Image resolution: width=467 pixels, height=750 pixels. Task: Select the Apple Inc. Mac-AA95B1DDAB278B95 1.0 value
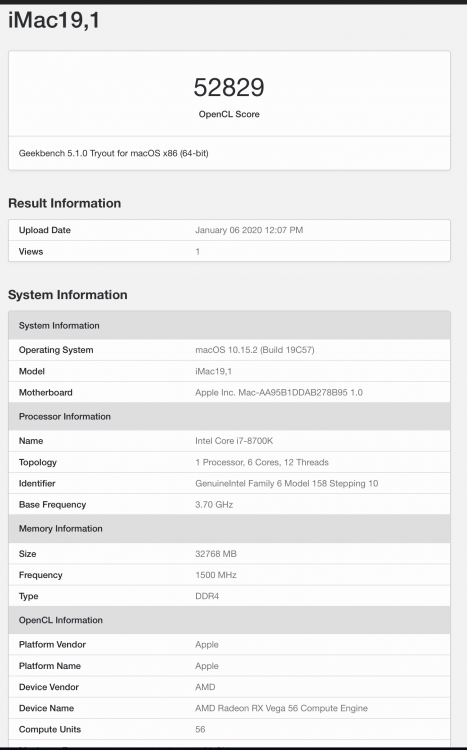click(x=279, y=392)
